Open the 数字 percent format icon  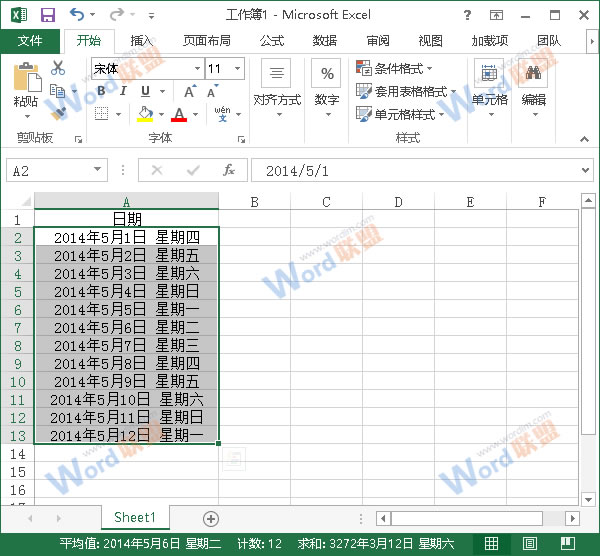point(326,73)
